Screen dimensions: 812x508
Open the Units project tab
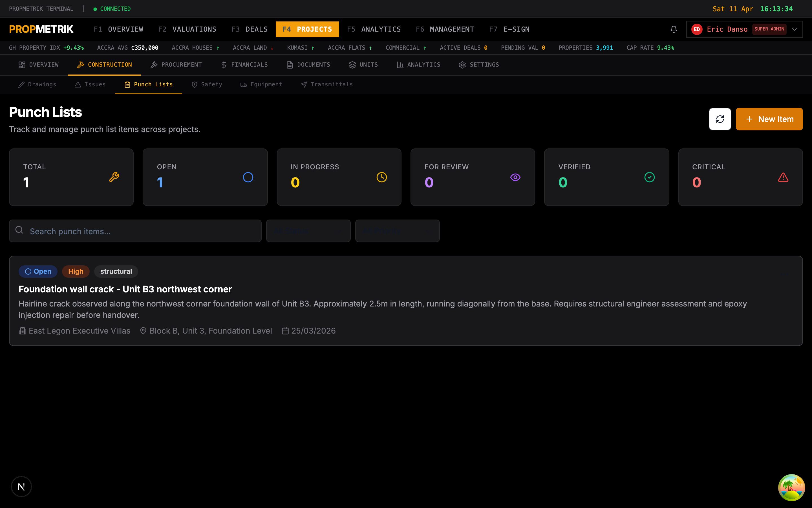tap(363, 65)
